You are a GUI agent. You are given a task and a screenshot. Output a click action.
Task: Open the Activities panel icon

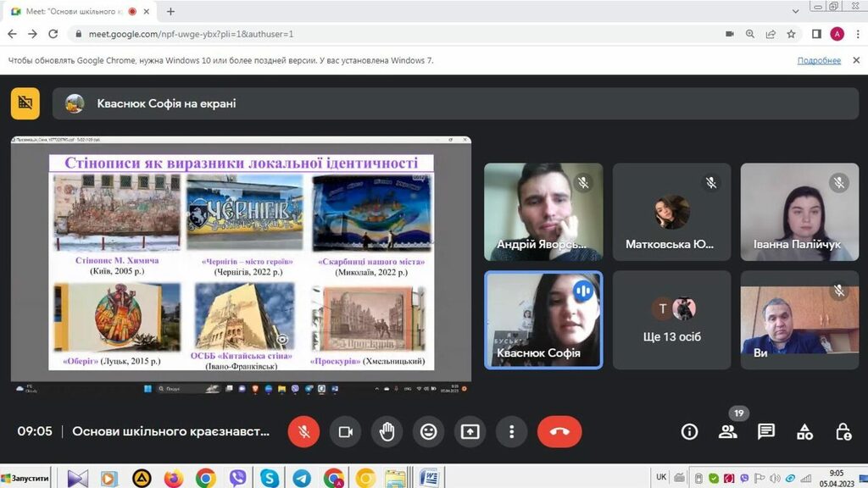tap(804, 432)
